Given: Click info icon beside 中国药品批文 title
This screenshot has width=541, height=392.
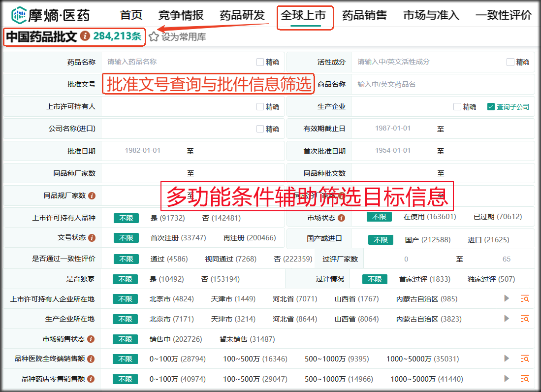Looking at the screenshot, I should [x=85, y=36].
